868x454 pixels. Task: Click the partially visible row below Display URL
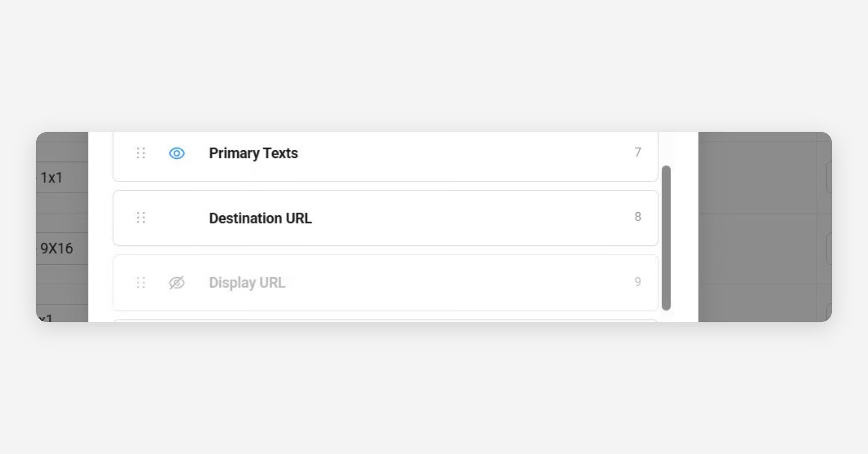385,320
